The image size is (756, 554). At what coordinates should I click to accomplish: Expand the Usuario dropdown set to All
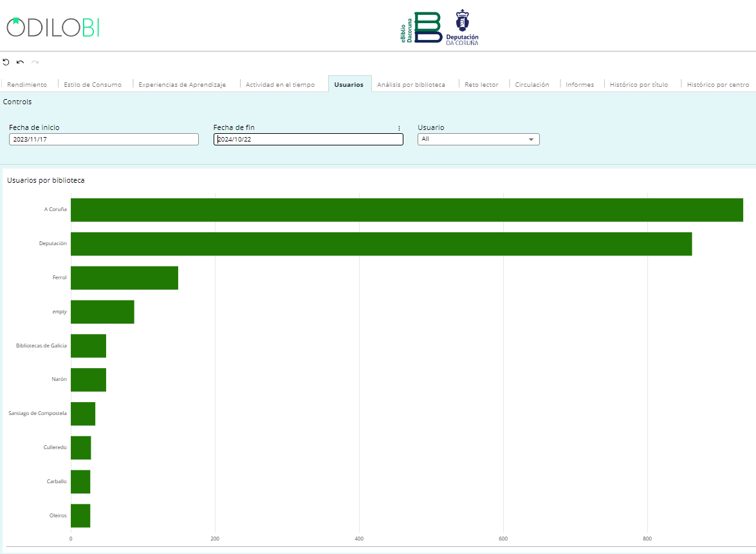click(478, 140)
